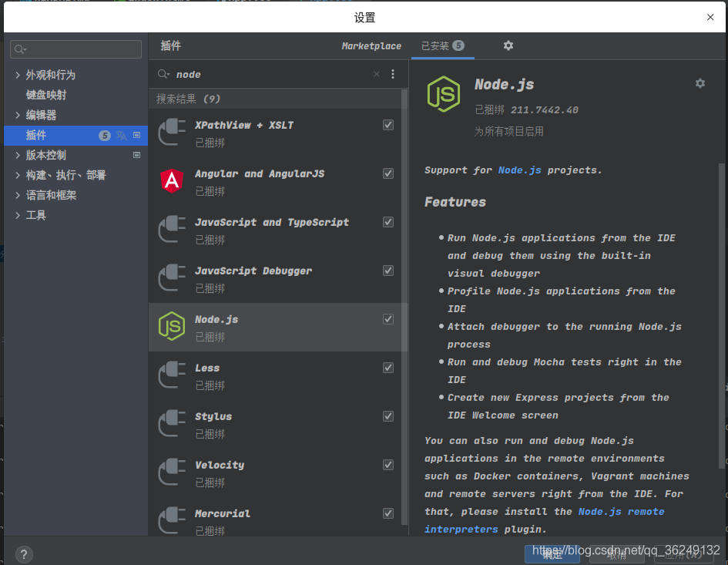
Task: Click the settings search field
Action: tap(75, 49)
